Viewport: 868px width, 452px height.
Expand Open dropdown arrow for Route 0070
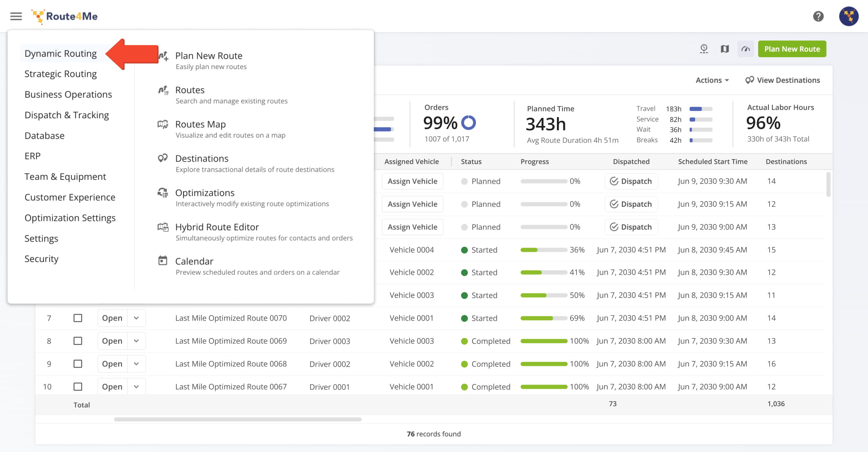(136, 318)
